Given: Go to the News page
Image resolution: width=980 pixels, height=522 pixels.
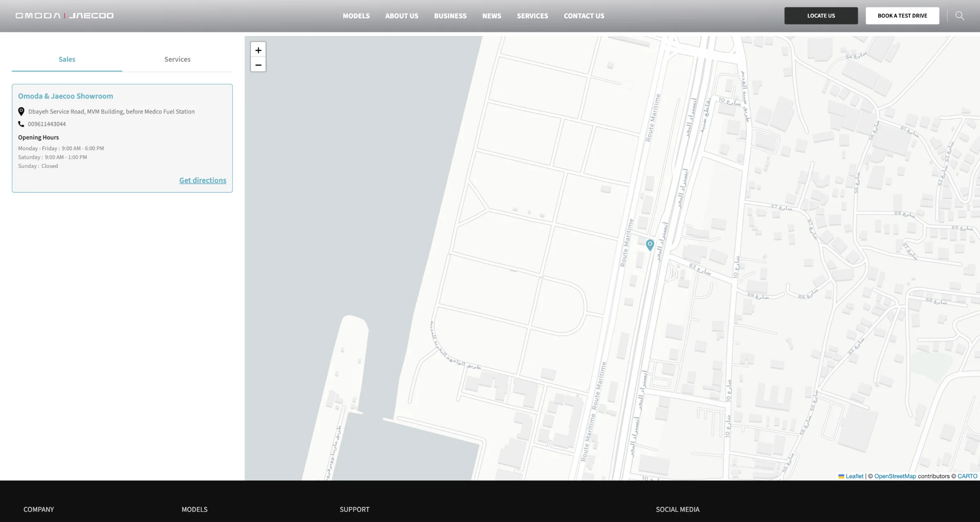Looking at the screenshot, I should (x=492, y=16).
